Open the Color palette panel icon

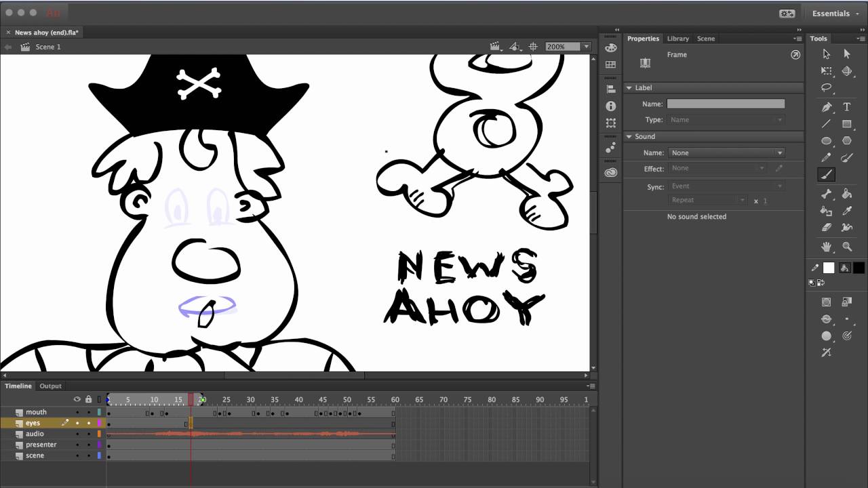tap(611, 47)
